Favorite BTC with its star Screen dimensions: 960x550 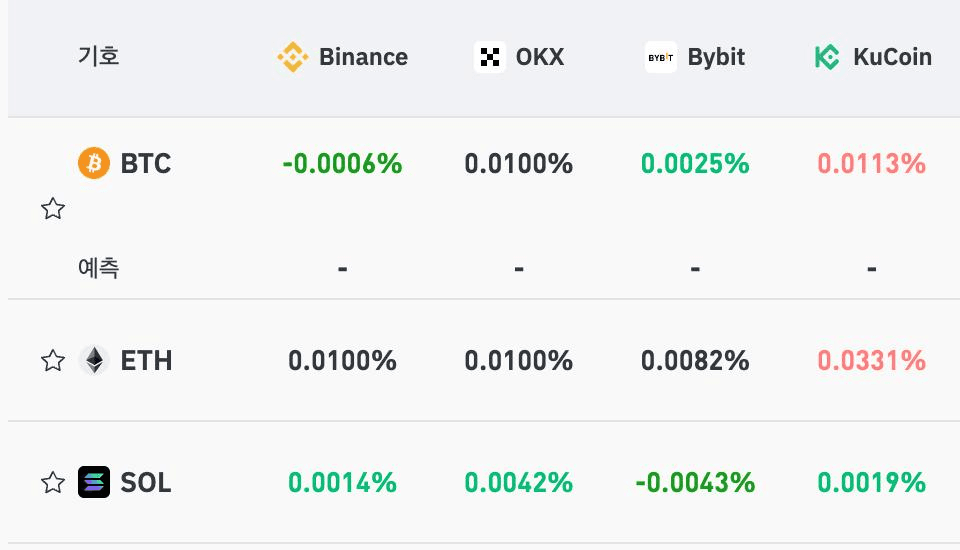point(53,208)
